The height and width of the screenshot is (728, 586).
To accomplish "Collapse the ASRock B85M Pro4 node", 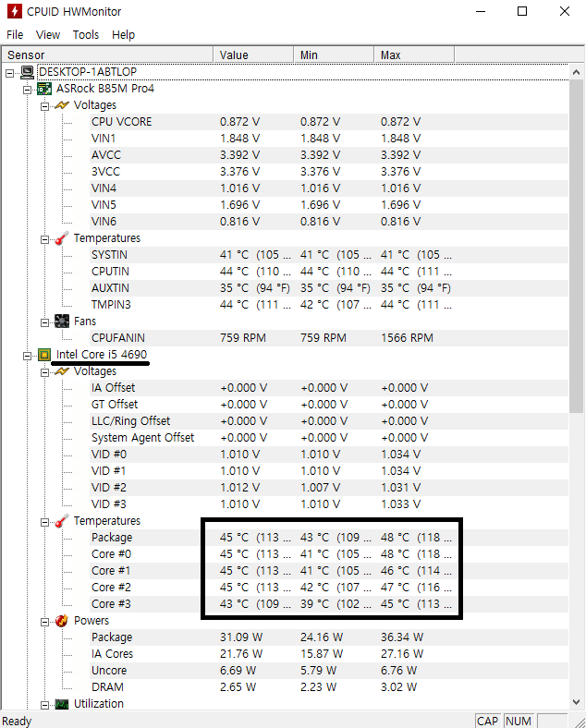I will pos(28,90).
